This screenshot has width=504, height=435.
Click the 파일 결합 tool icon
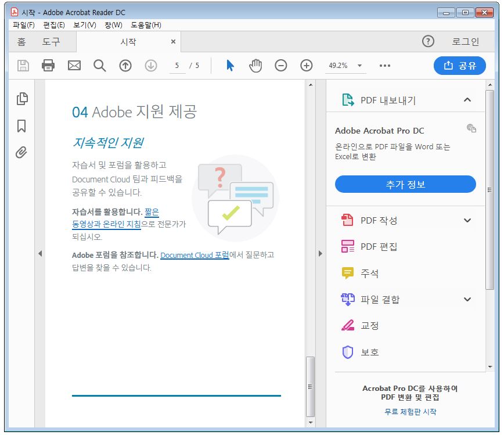click(x=347, y=299)
